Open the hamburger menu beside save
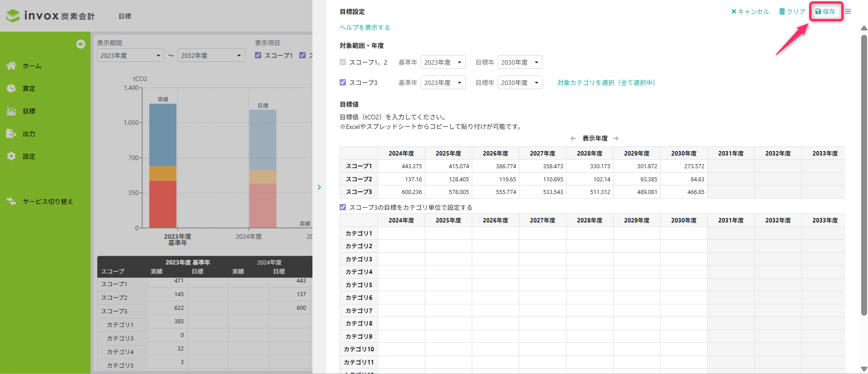868x374 pixels. coord(848,12)
